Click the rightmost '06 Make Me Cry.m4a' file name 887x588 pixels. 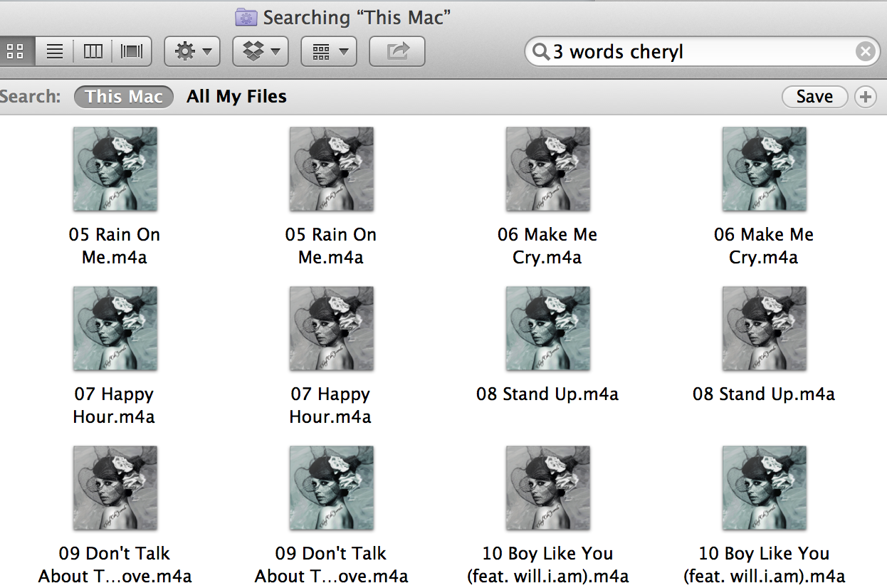pos(764,246)
